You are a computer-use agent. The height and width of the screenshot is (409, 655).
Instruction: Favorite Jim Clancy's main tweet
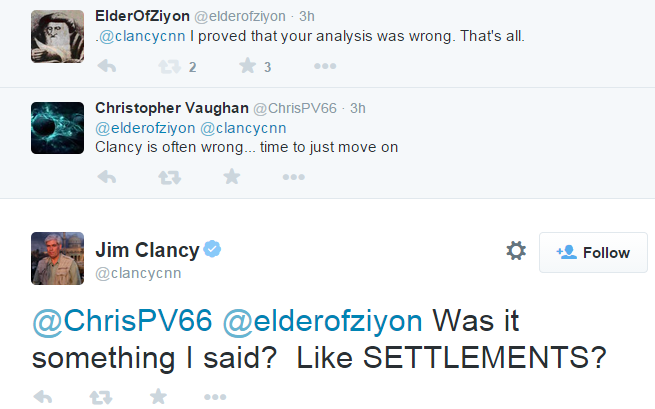(x=158, y=397)
